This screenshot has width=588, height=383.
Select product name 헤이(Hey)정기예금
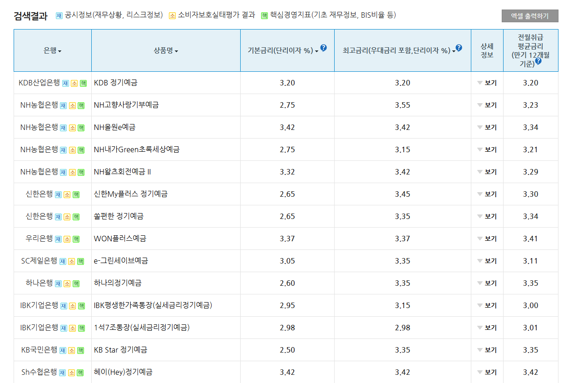click(123, 372)
